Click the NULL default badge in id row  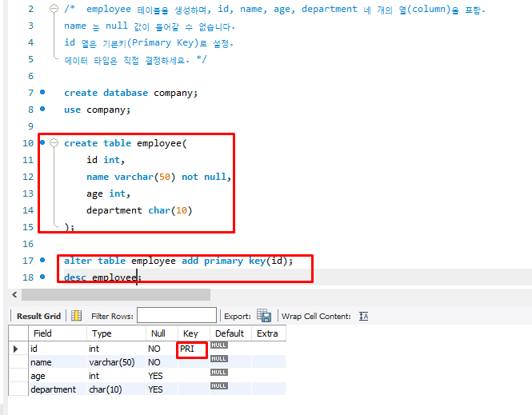click(219, 345)
